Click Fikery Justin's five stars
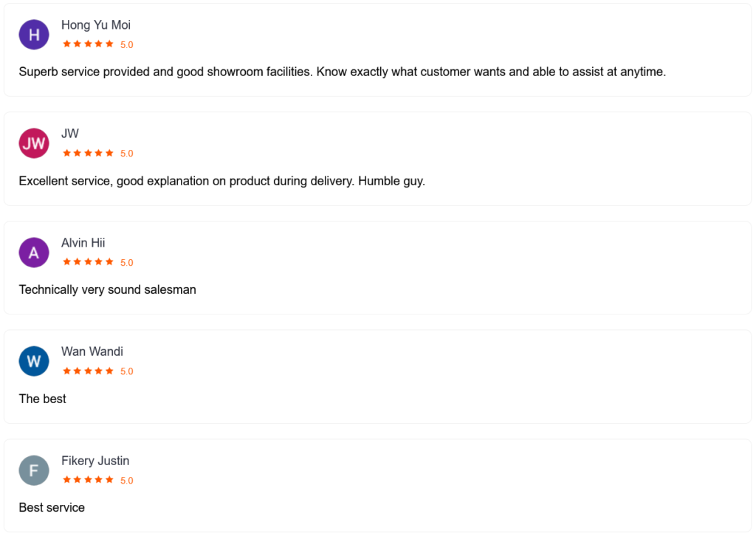Screen dimensions: 756x536 click(89, 480)
